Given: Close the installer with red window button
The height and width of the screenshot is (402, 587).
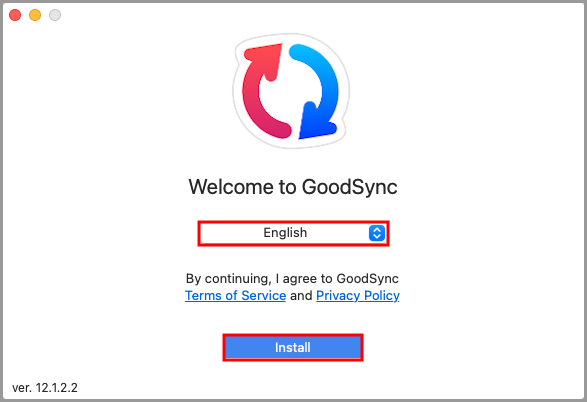Looking at the screenshot, I should (x=15, y=15).
